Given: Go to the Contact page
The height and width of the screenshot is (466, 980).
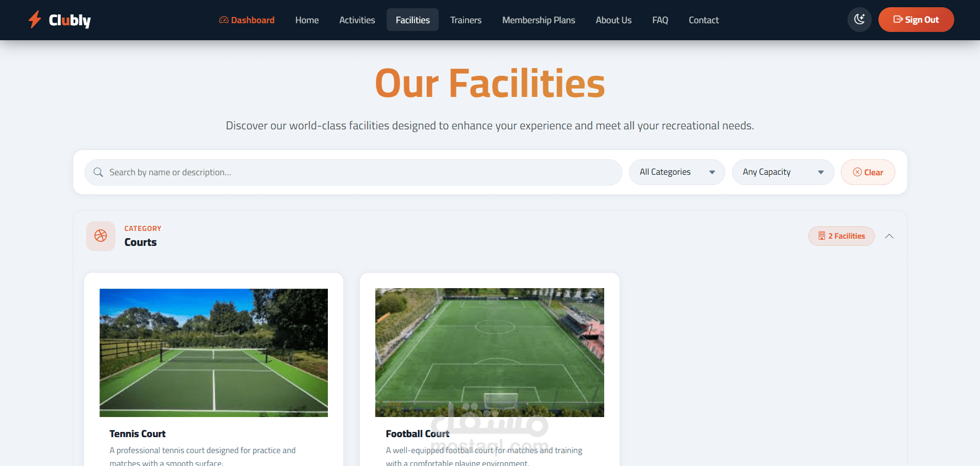Looking at the screenshot, I should tap(704, 20).
